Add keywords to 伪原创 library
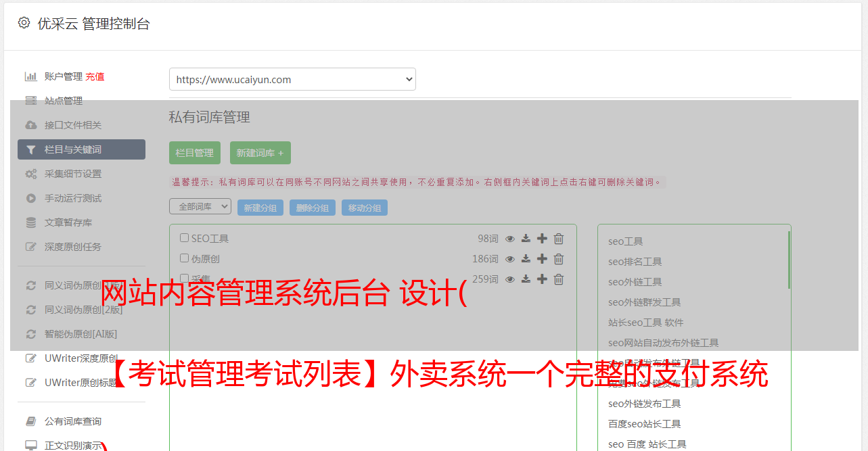Image resolution: width=868 pixels, height=451 pixels. (x=542, y=259)
